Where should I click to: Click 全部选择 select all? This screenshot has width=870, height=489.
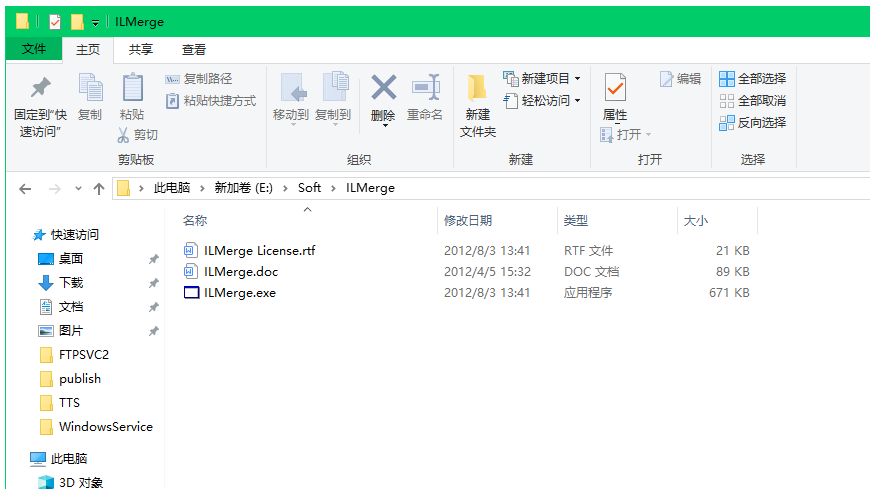tap(753, 79)
